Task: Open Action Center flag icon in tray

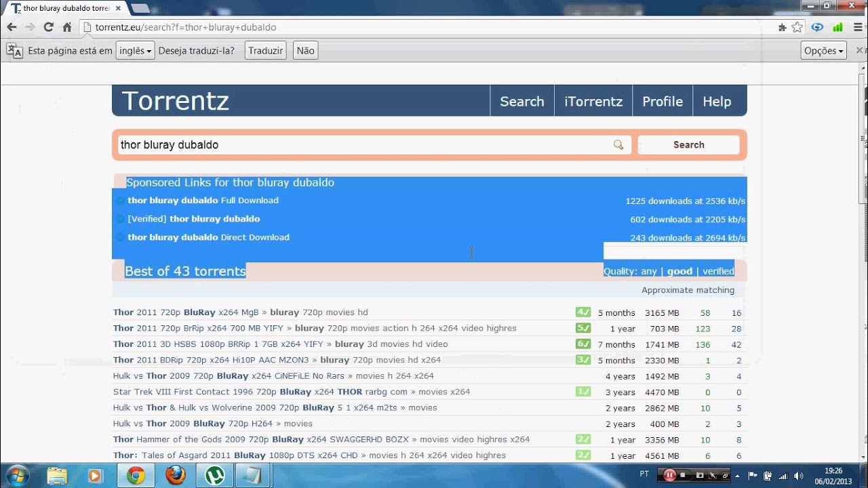Action: (x=753, y=475)
